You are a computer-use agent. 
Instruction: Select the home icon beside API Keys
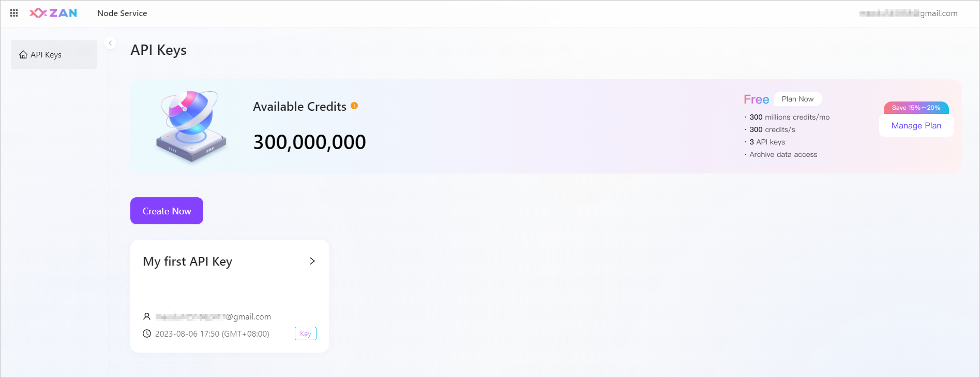point(23,54)
